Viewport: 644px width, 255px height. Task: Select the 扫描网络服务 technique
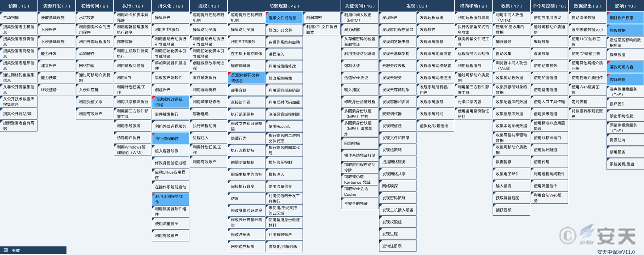pyautogui.click(x=398, y=162)
